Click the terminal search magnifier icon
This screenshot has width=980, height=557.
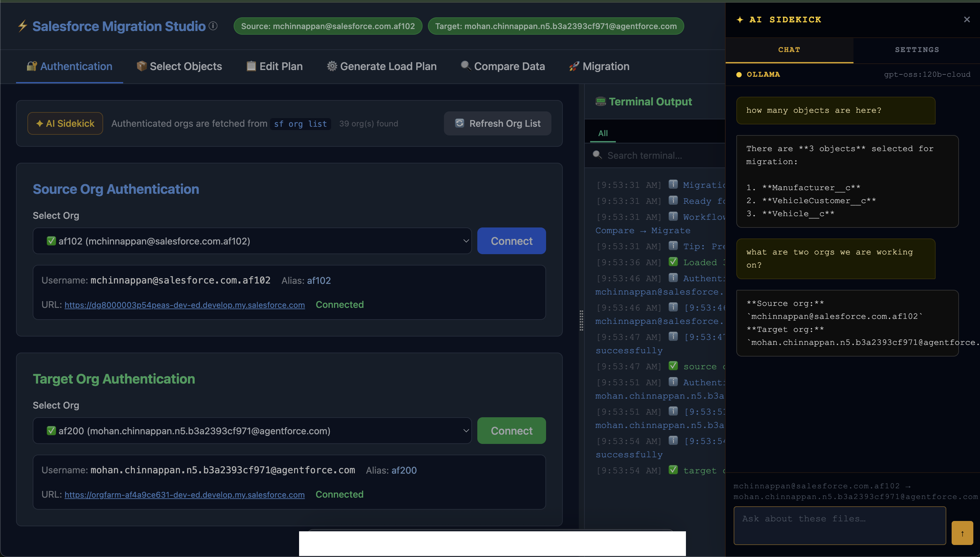[x=597, y=155]
